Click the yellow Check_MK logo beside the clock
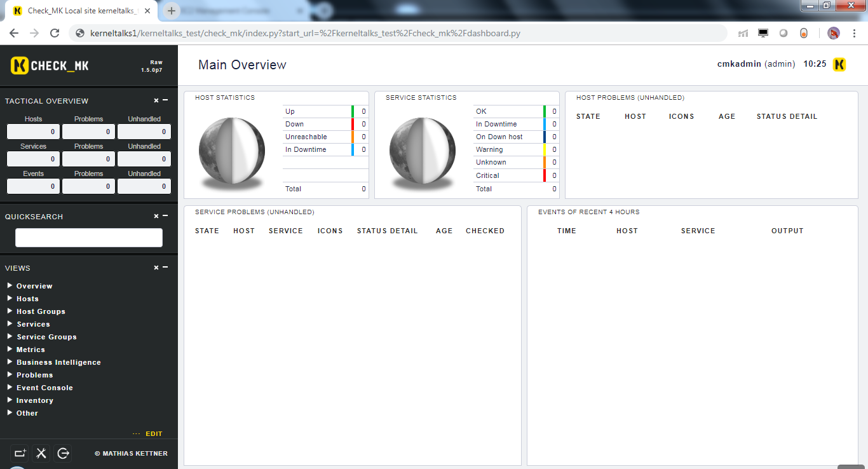868x469 pixels. pyautogui.click(x=839, y=64)
